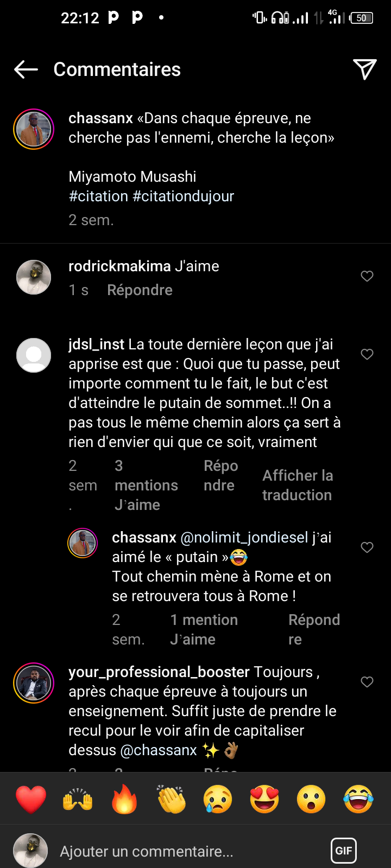The image size is (391, 868).
Task: Send the clapping hands emoji reaction
Action: (x=171, y=799)
